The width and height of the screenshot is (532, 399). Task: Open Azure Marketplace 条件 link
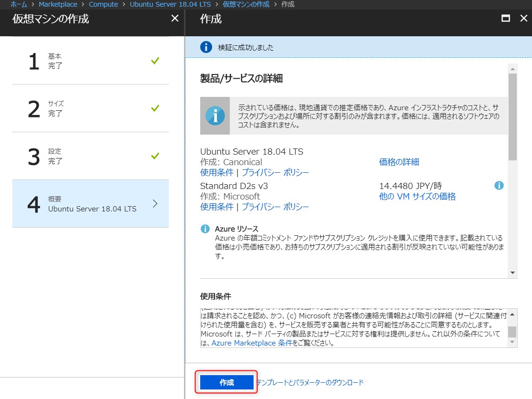[252, 343]
